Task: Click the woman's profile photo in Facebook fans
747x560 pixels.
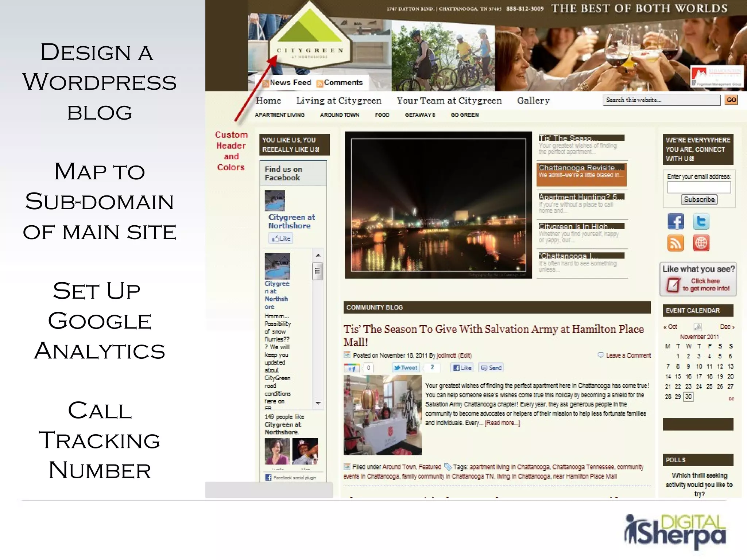Action: [277, 451]
